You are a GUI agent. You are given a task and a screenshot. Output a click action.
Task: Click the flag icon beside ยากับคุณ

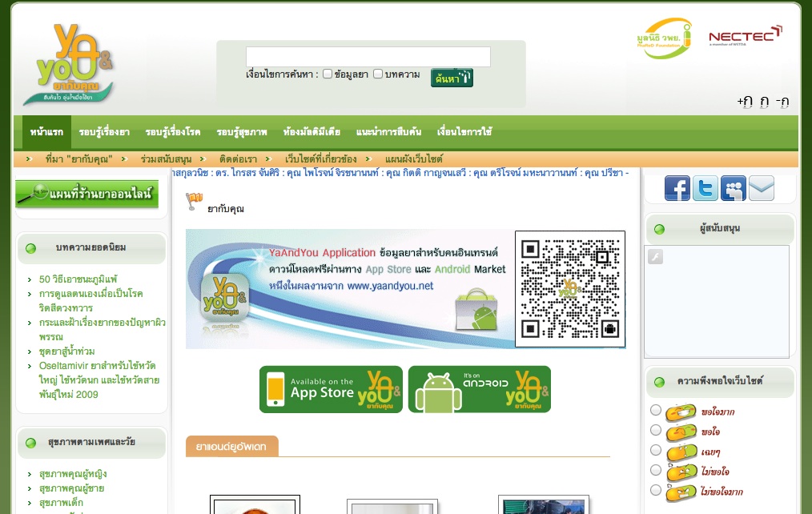tap(195, 201)
